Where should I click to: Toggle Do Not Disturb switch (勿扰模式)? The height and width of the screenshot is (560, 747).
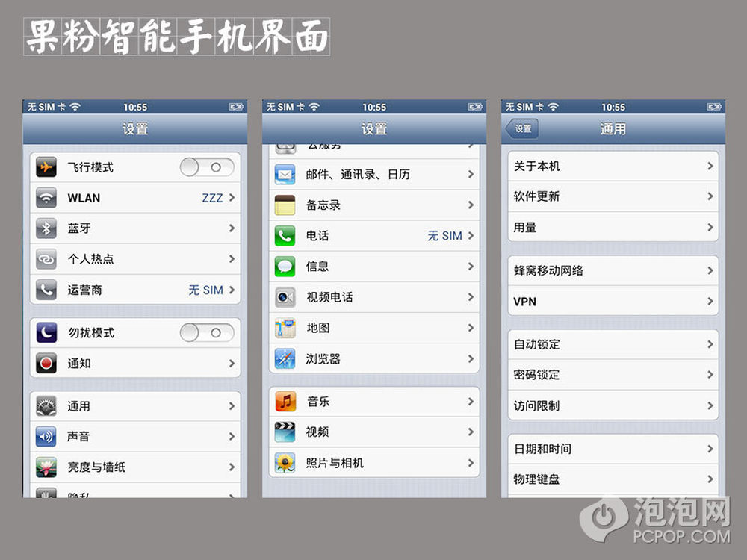(207, 332)
